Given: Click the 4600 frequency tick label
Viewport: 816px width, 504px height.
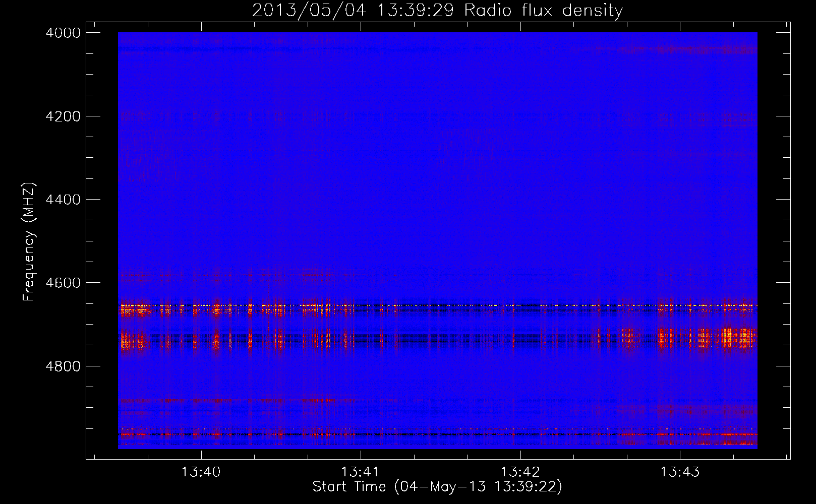Looking at the screenshot, I should 63,283.
